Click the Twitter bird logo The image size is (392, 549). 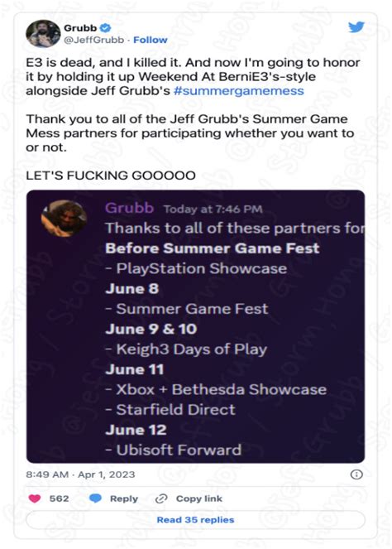[356, 27]
